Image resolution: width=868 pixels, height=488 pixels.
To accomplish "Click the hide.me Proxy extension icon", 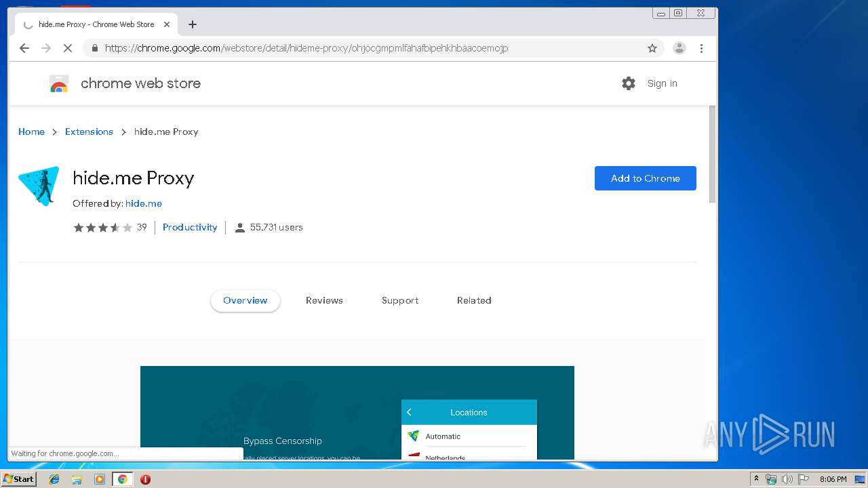I will click(x=39, y=186).
